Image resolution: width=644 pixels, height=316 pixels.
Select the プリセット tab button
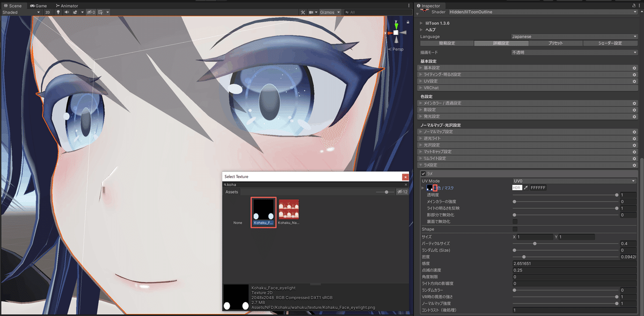[555, 43]
